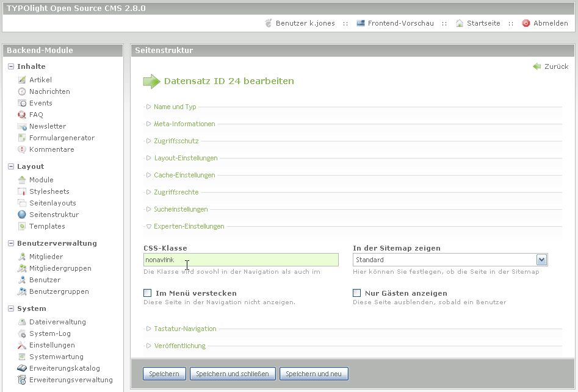Open 'In der Sitemap zeigen' dropdown
Viewport: 578px width, 392px height.
tap(541, 260)
